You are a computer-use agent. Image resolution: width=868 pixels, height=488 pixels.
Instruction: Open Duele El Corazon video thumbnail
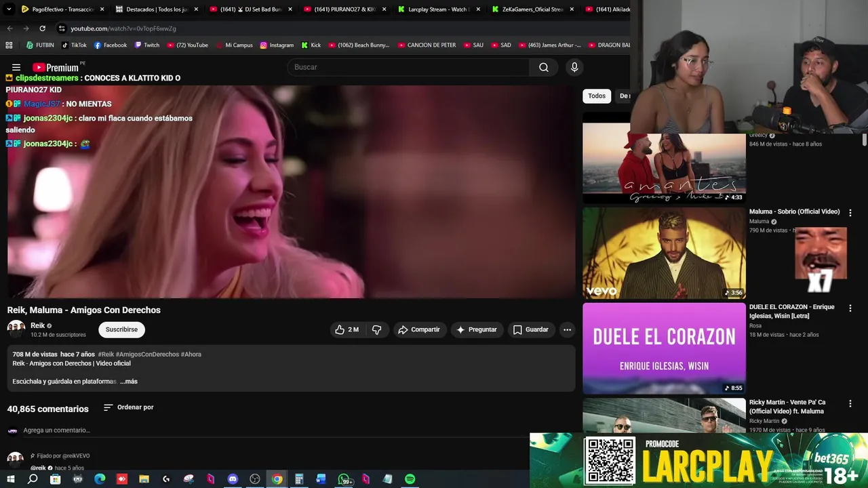point(664,348)
